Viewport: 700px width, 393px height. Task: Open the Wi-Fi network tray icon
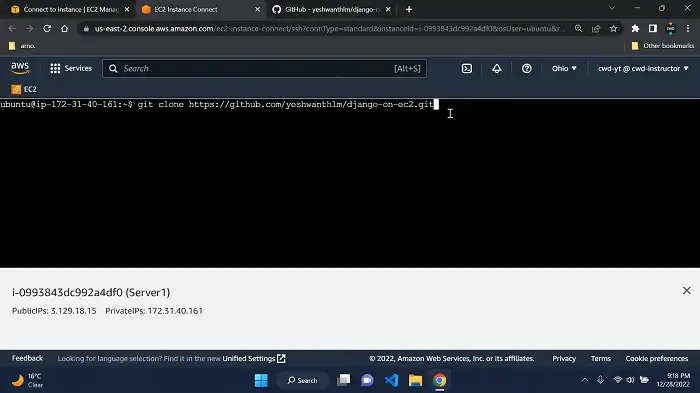click(617, 380)
